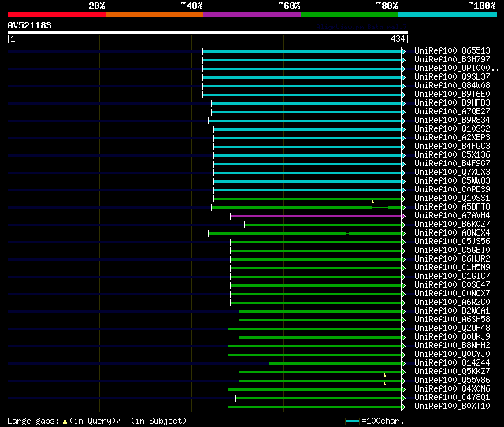Open hit UniRef100_Q84W08
The height and width of the screenshot is (427, 504).
pyautogui.click(x=452, y=86)
